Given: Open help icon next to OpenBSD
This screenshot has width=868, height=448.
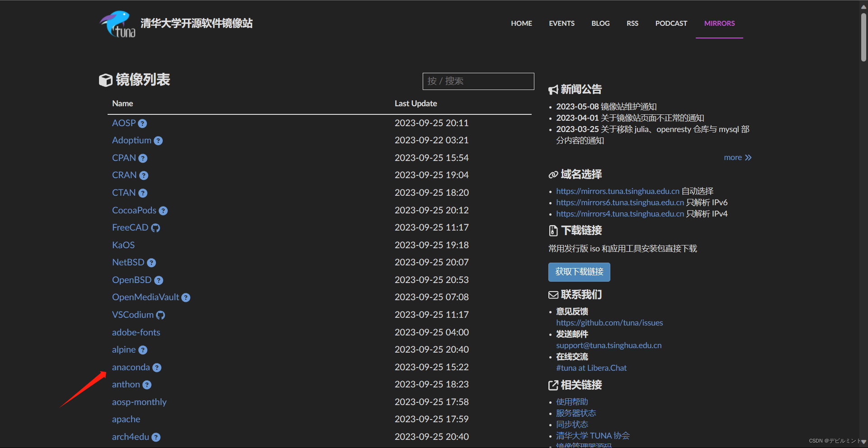Looking at the screenshot, I should (159, 280).
